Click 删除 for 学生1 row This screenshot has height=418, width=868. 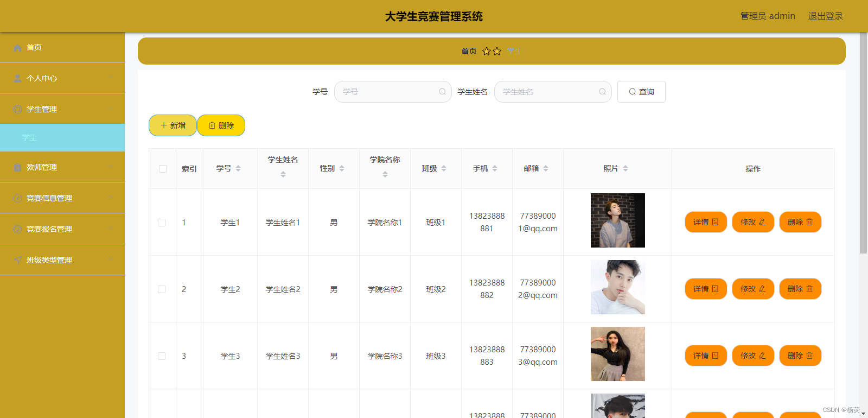click(x=800, y=222)
